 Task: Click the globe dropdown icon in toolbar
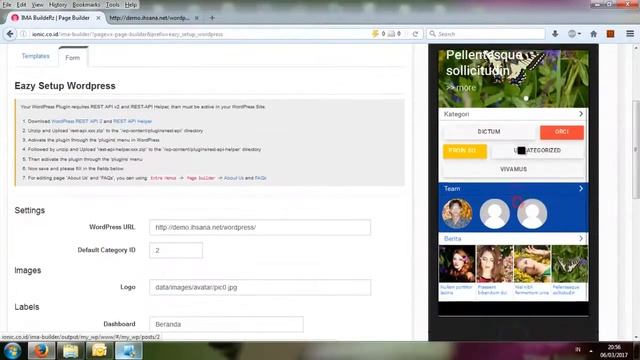[574, 34]
